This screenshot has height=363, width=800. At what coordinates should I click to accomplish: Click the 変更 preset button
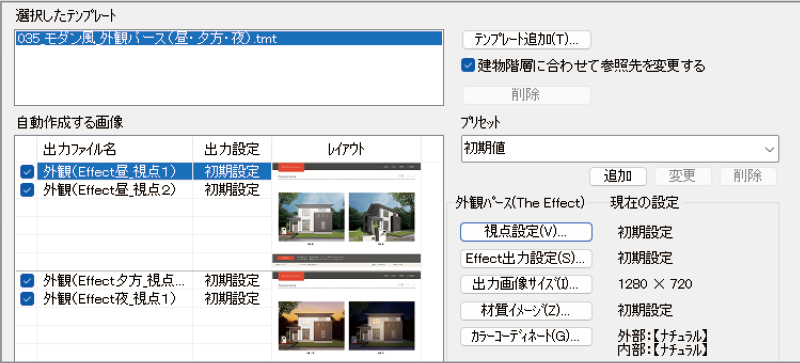pyautogui.click(x=683, y=176)
